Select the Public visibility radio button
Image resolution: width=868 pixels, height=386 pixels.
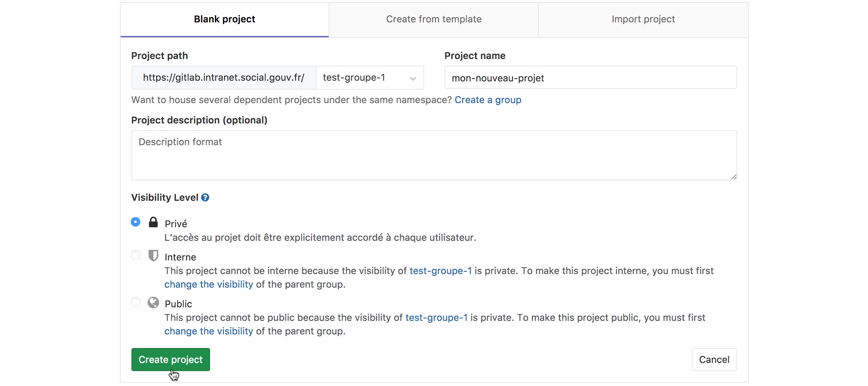[x=136, y=302]
